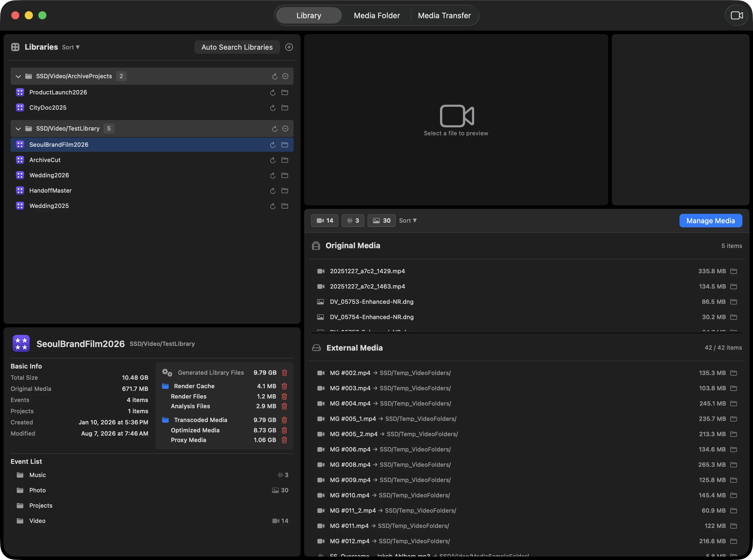Select the SeoulBrandFilm2026 library

pos(152,145)
